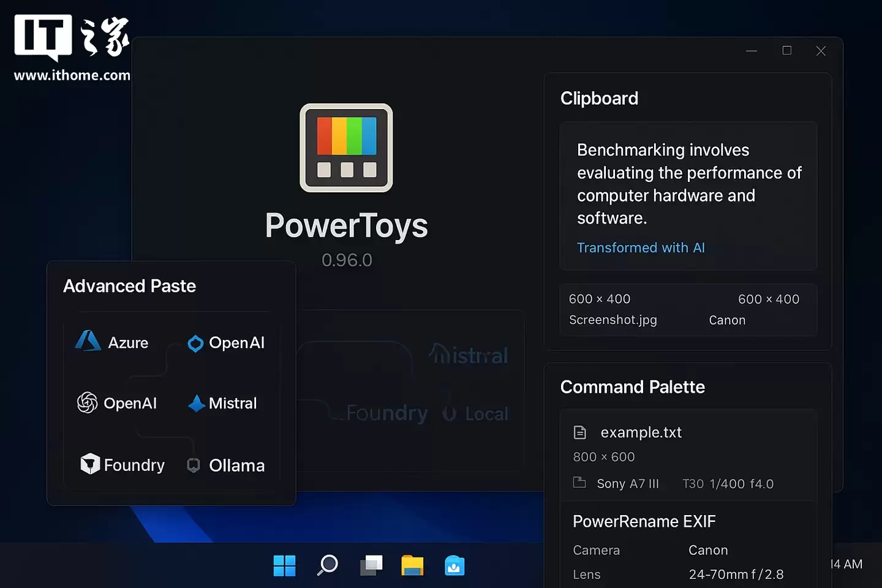The width and height of the screenshot is (882, 588).
Task: Select the Mistral icon in Advanced Paste
Action: tap(196, 403)
